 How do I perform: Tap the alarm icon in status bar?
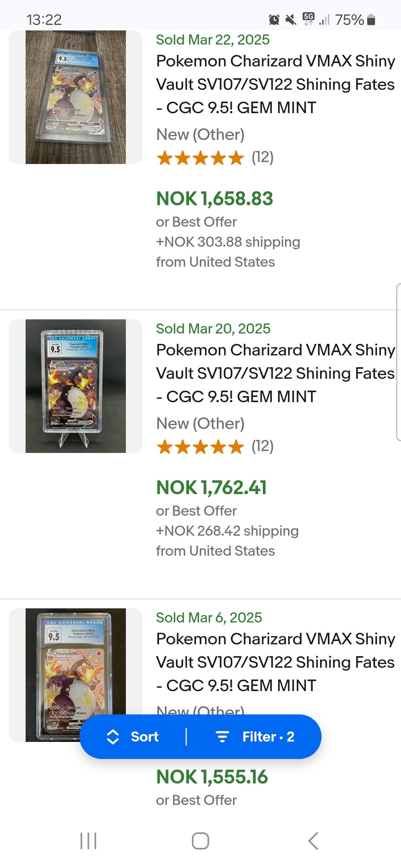[274, 20]
